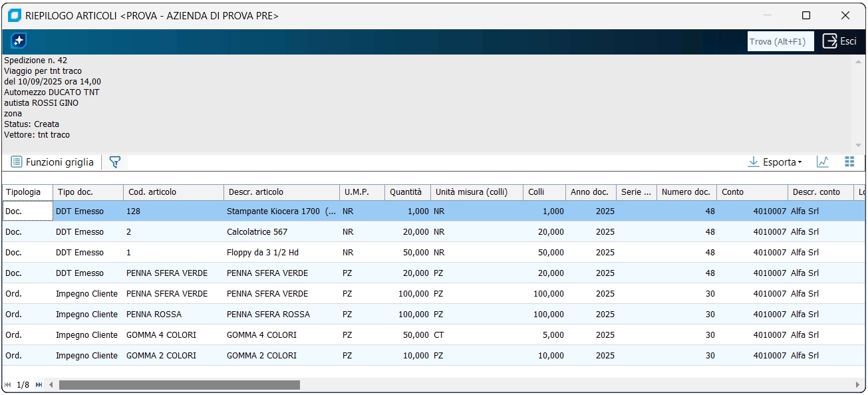Screen dimensions: 868x395
Task: Click Impegno Cliente in the PENNA ROSSA row
Action: 88,315
